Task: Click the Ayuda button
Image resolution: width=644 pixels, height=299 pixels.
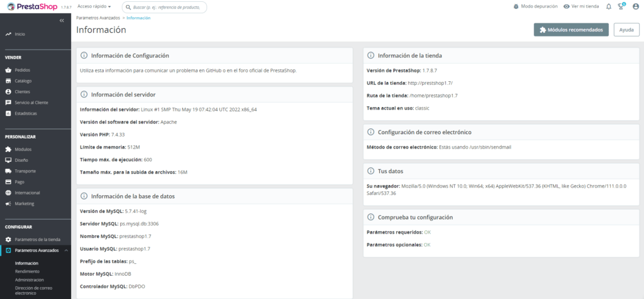Action: [626, 30]
